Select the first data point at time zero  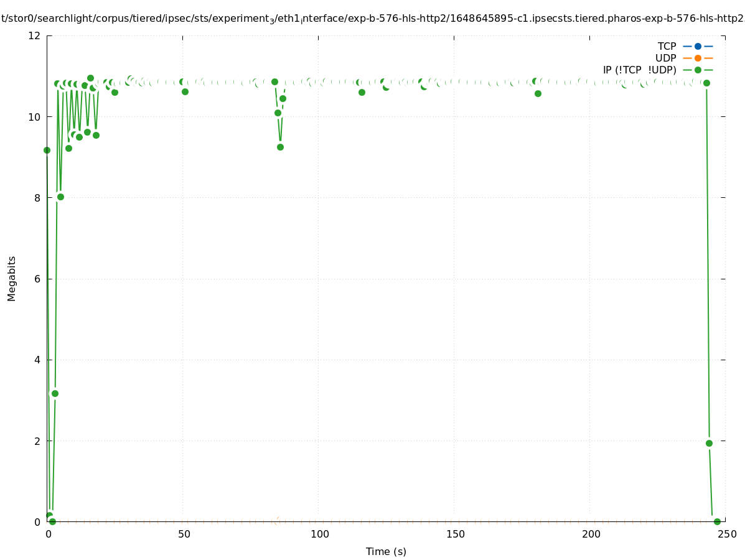[x=47, y=150]
